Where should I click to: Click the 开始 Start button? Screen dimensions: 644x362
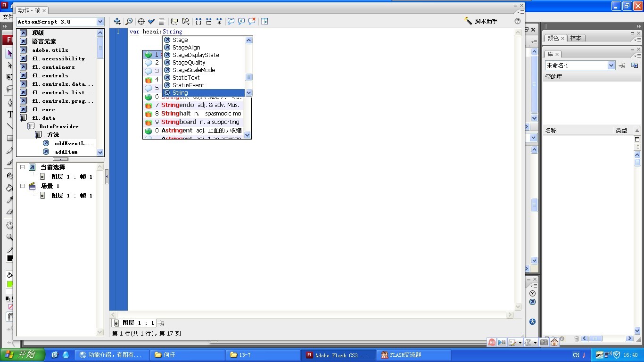pos(23,355)
